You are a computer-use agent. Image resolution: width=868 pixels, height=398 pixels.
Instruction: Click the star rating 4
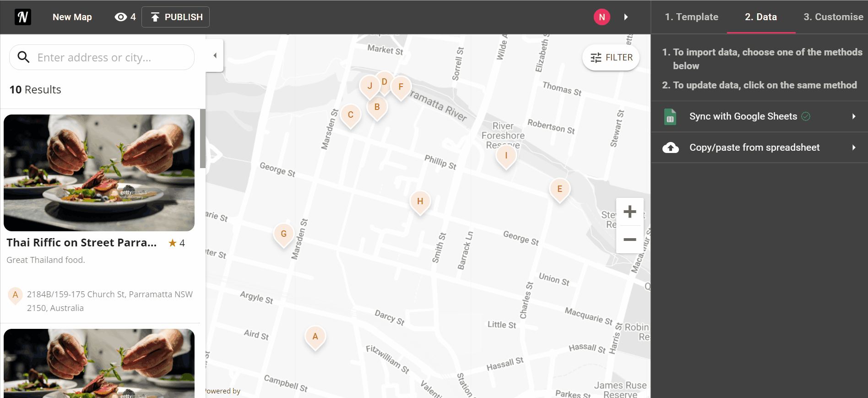177,243
